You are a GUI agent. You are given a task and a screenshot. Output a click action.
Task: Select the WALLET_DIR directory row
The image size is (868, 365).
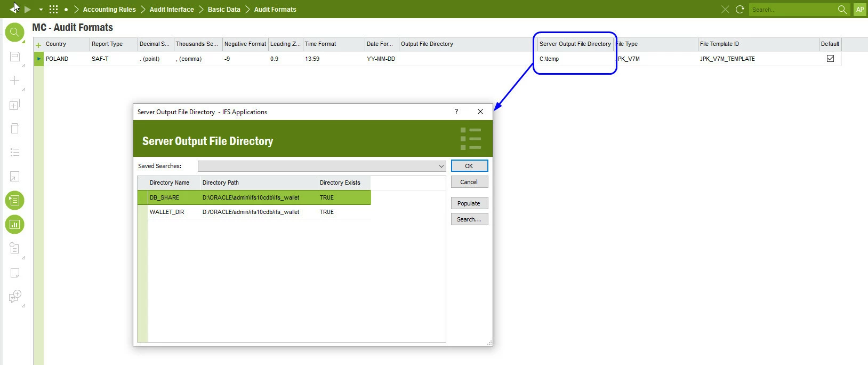tap(254, 212)
